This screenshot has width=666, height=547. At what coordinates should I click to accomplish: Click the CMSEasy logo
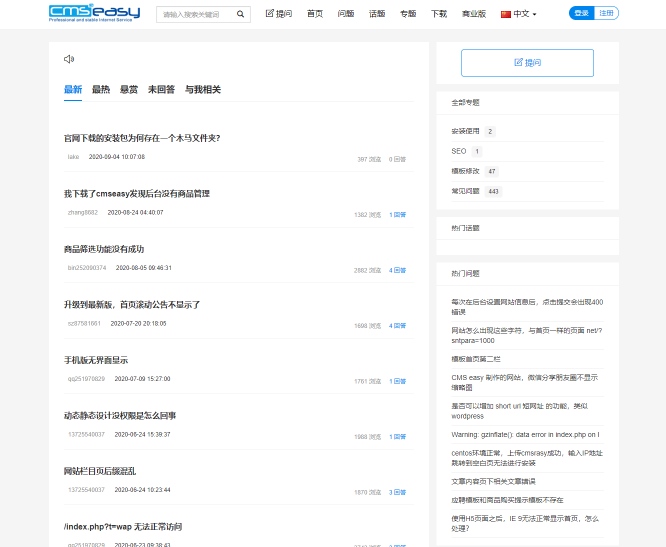(x=94, y=14)
